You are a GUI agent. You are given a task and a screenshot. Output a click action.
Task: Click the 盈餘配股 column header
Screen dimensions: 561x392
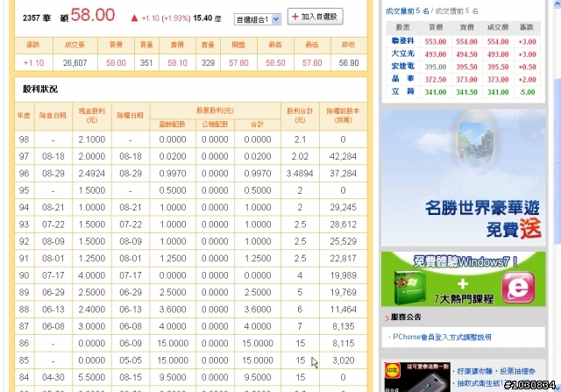click(x=173, y=125)
